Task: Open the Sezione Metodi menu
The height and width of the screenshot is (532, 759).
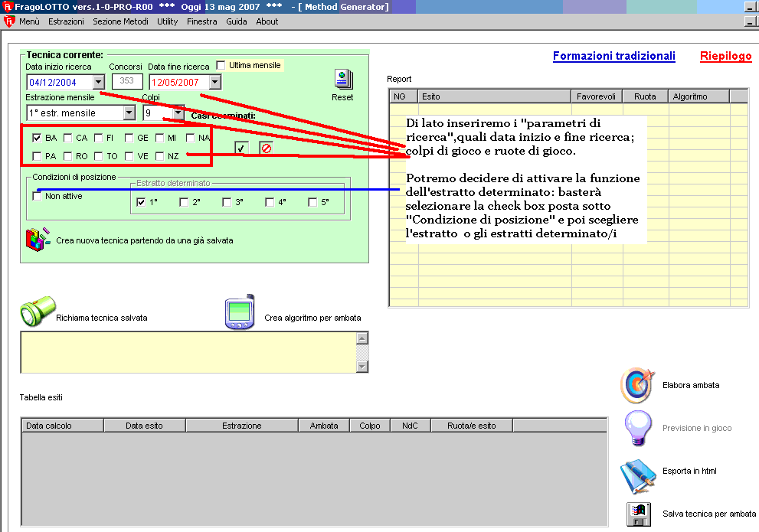Action: click(122, 21)
